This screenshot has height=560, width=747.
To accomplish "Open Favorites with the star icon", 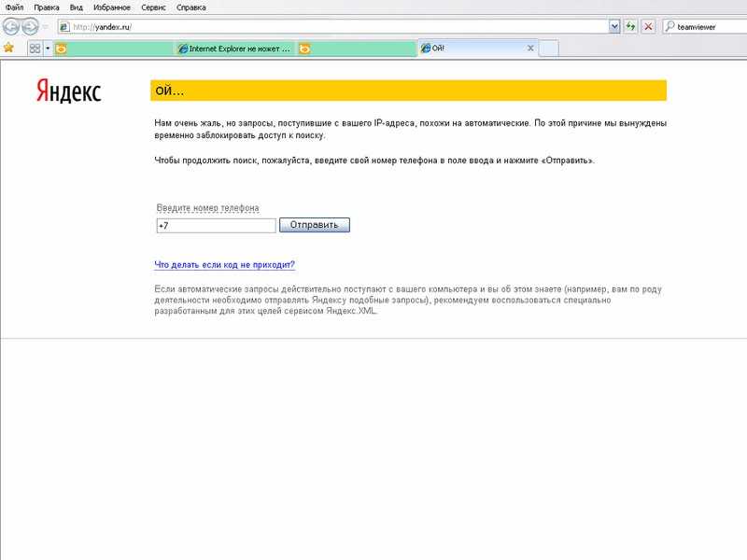I will [x=8, y=49].
